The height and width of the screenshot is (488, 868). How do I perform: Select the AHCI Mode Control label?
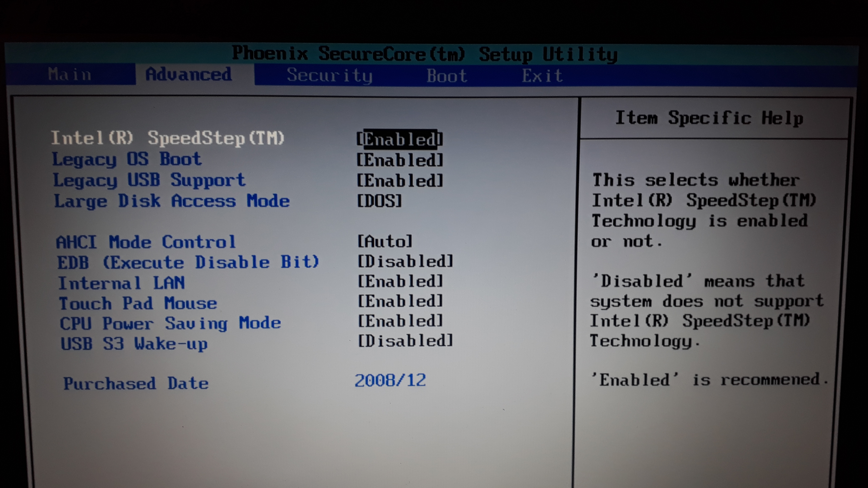point(146,242)
